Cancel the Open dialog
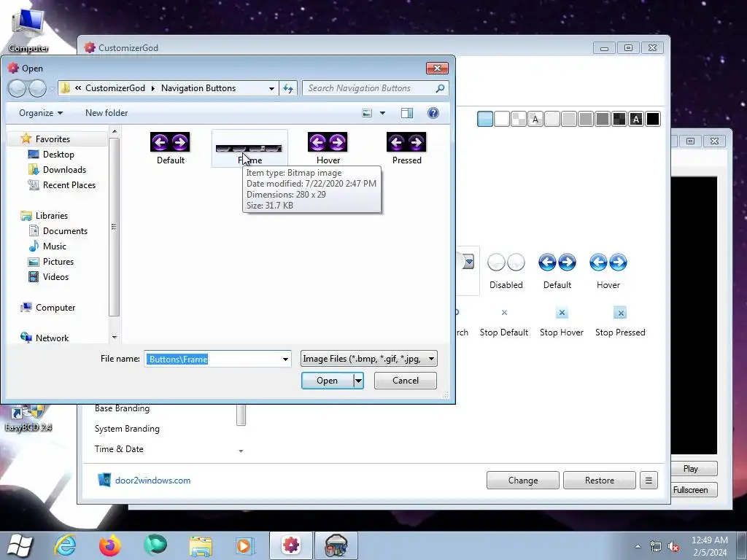This screenshot has width=747, height=560. (406, 381)
